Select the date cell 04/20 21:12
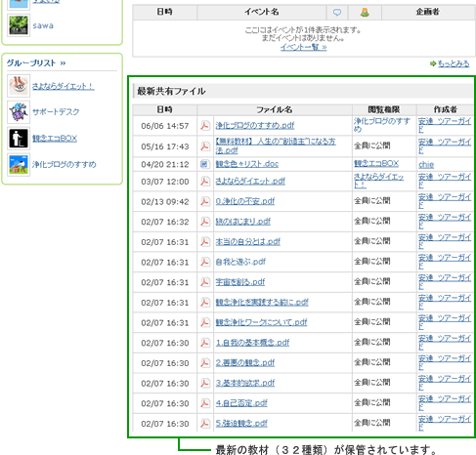Viewport: 476px width, 455px height. click(x=165, y=164)
